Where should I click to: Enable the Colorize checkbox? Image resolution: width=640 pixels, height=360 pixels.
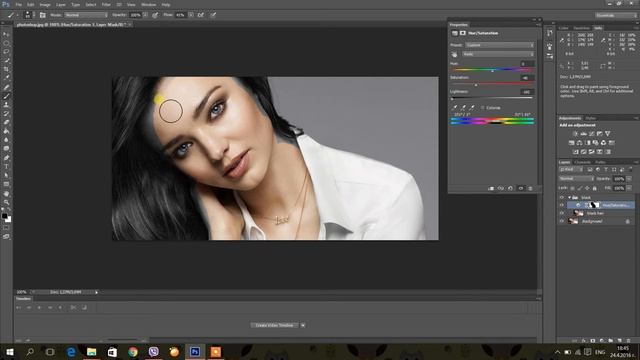(482, 108)
